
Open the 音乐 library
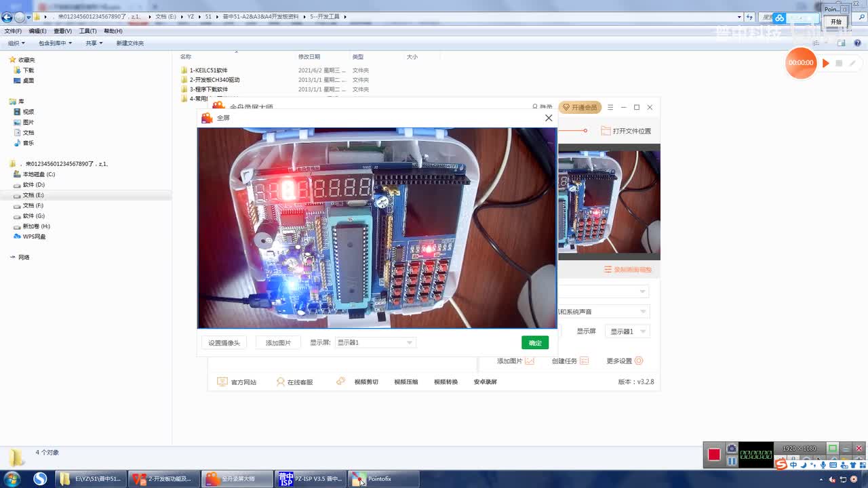(28, 143)
